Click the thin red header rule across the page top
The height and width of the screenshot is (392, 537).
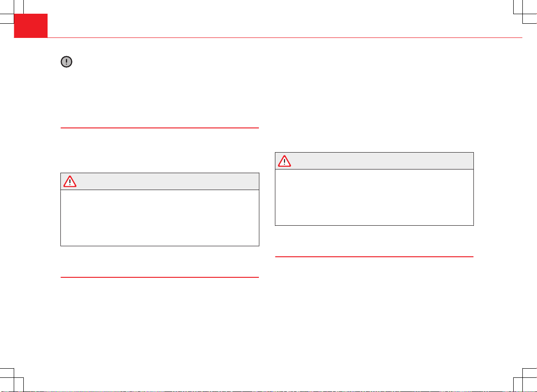pos(285,37)
